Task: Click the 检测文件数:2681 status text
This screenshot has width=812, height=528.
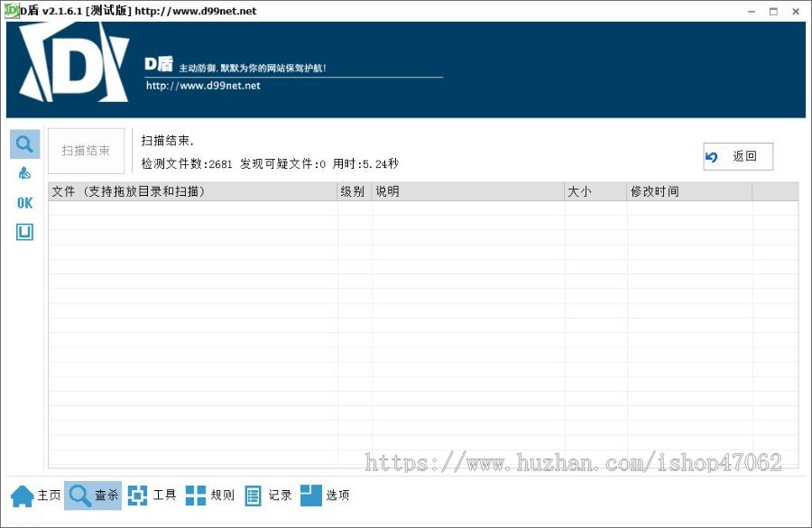Action: pyautogui.click(x=187, y=163)
